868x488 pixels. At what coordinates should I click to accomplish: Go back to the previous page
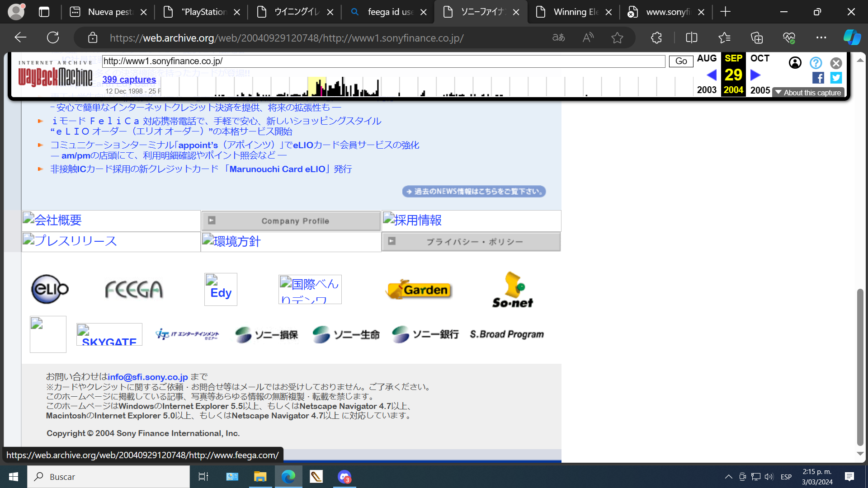click(20, 38)
